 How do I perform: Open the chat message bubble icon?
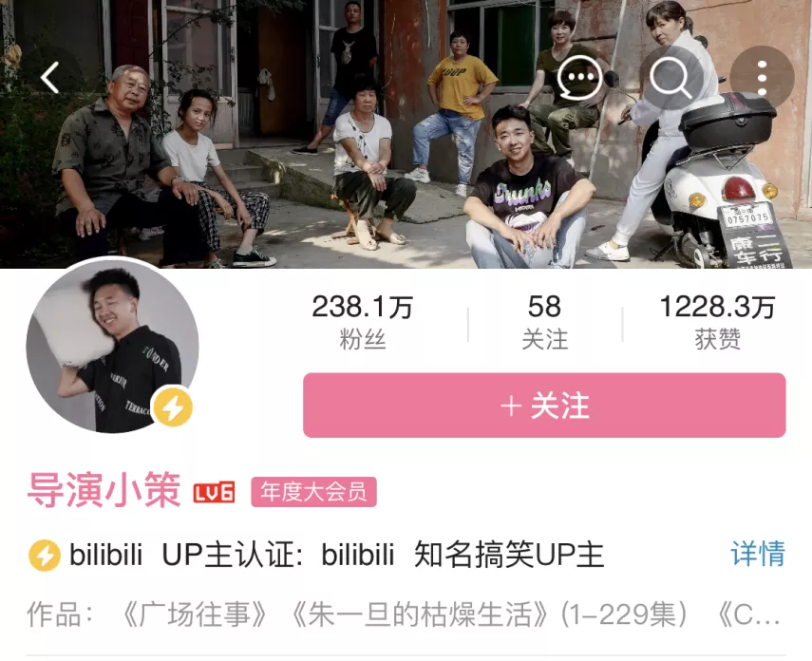(x=580, y=78)
